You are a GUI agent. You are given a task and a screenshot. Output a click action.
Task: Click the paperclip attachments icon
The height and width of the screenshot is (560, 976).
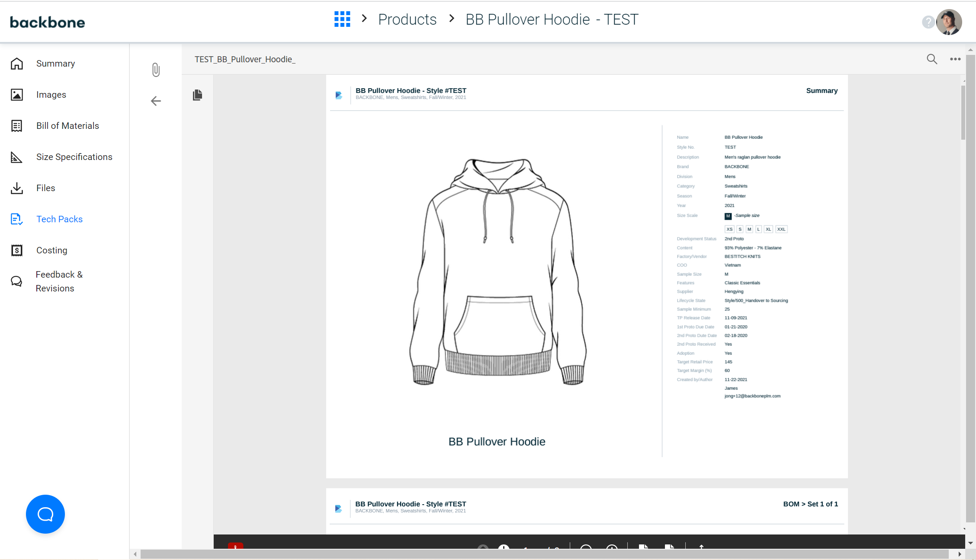click(x=156, y=70)
